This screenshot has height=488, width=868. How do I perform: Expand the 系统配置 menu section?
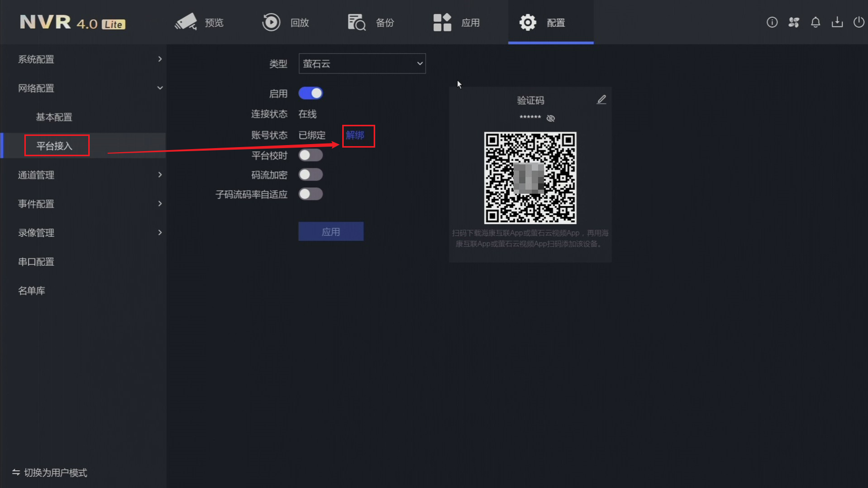point(89,59)
